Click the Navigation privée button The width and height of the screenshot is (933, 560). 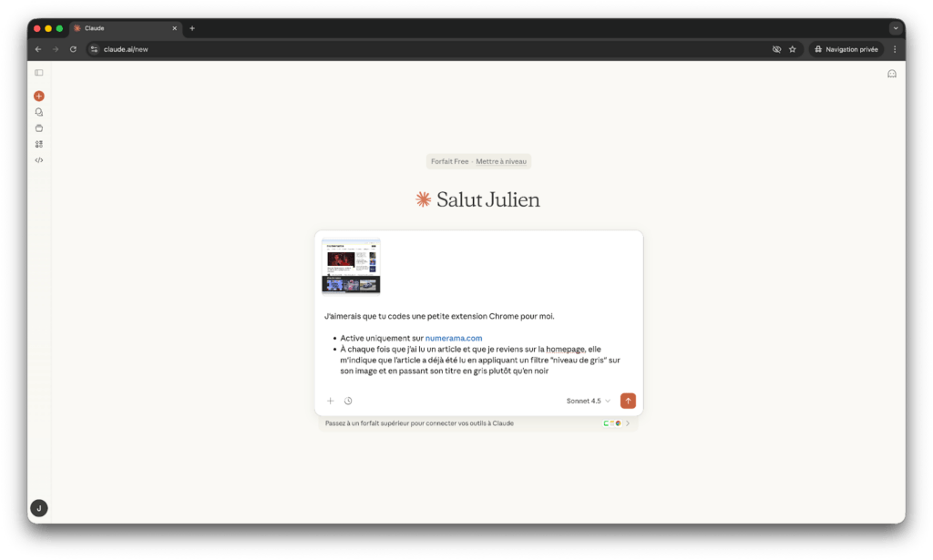pos(846,49)
